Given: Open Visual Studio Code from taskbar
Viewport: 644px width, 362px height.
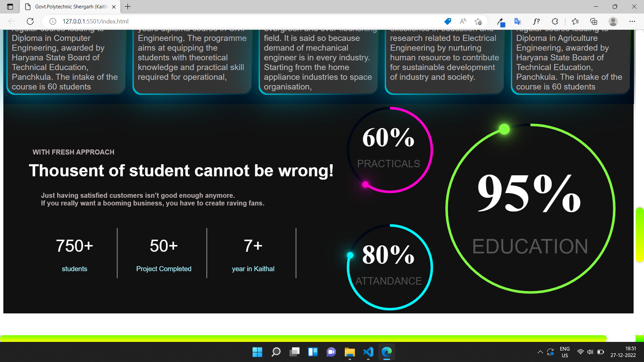Looking at the screenshot, I should click(368, 352).
